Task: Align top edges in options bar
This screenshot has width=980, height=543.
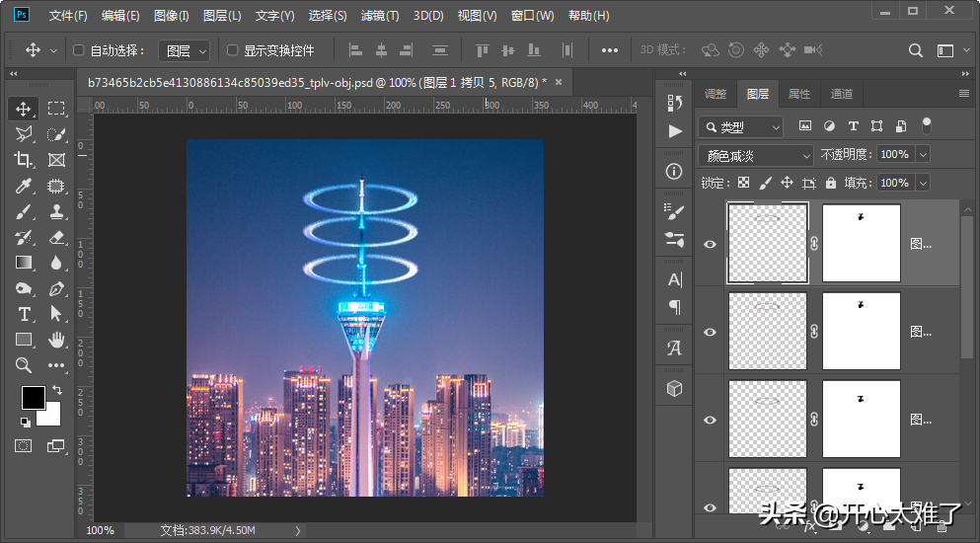Action: click(x=482, y=50)
